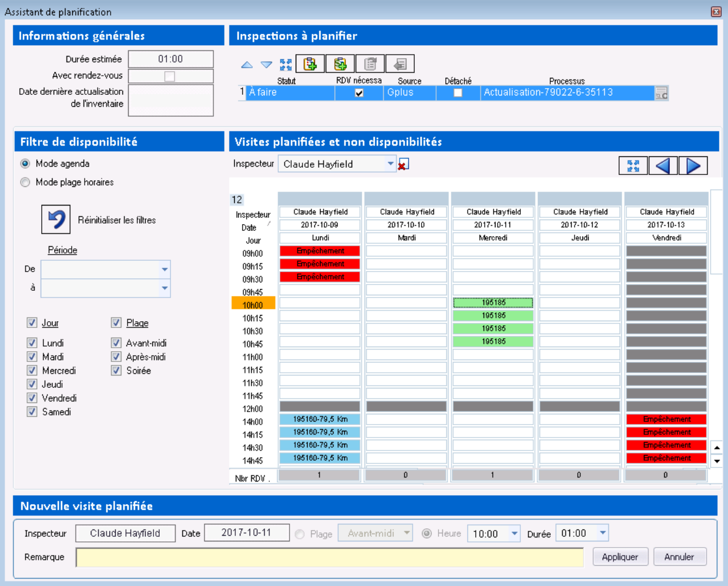The image size is (728, 586).
Task: Select the Heure radio button
Action: pyautogui.click(x=427, y=533)
